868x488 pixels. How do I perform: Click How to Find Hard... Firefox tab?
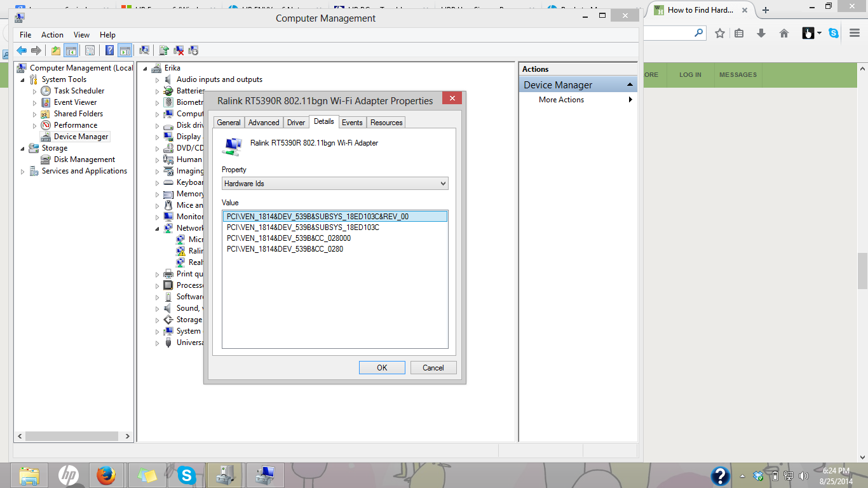(700, 10)
